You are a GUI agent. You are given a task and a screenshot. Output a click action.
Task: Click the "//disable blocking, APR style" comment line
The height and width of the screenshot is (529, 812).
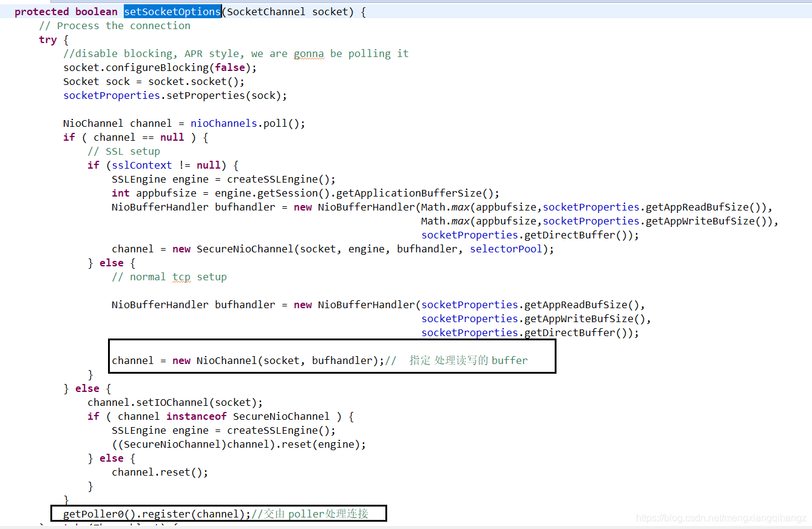(236, 53)
